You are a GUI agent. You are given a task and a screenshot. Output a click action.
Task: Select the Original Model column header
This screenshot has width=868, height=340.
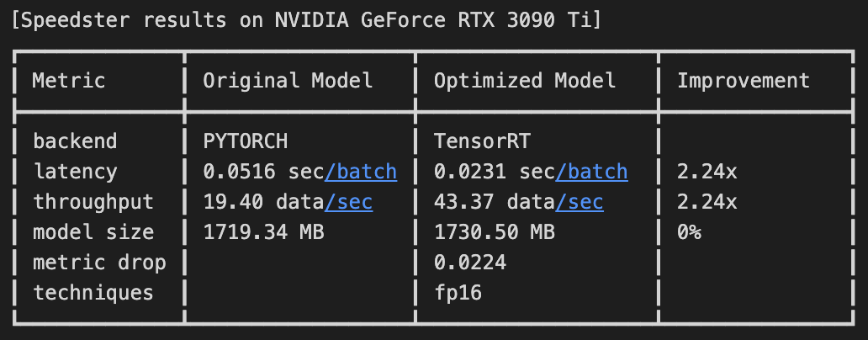point(288,81)
